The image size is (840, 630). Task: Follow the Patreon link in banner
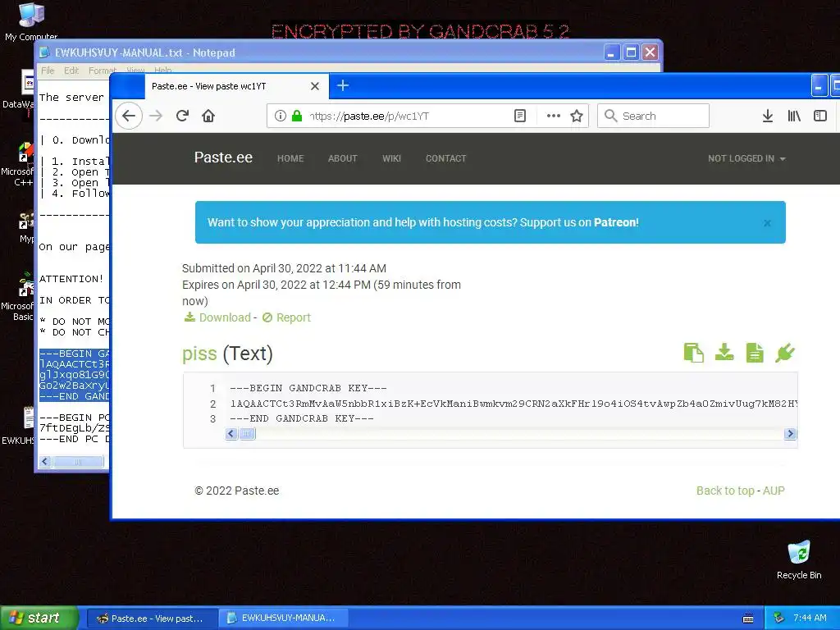[615, 222]
